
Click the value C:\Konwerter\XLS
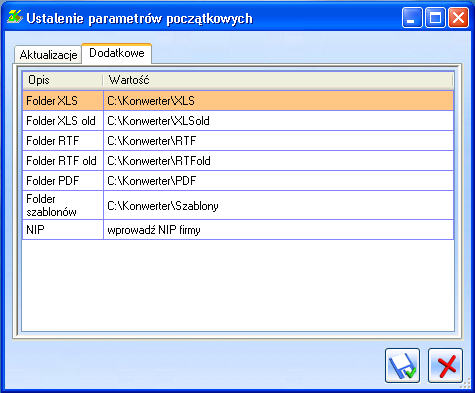point(279,101)
